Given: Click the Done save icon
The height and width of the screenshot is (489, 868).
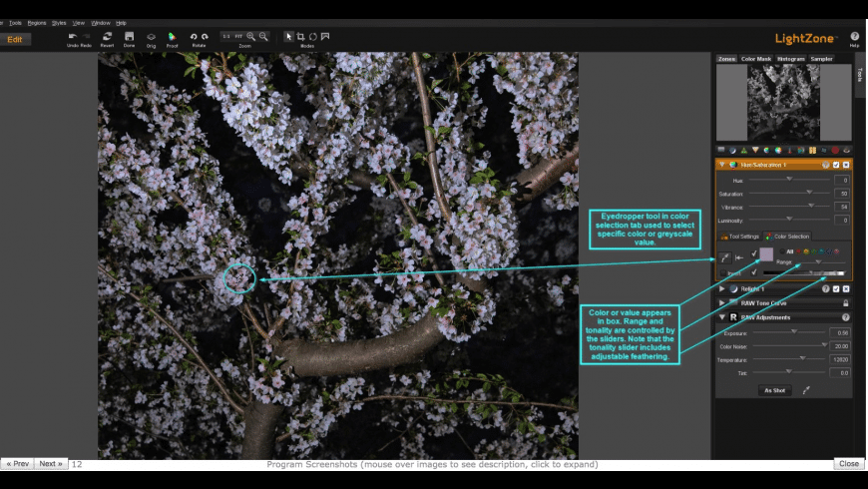Looking at the screenshot, I should click(129, 37).
